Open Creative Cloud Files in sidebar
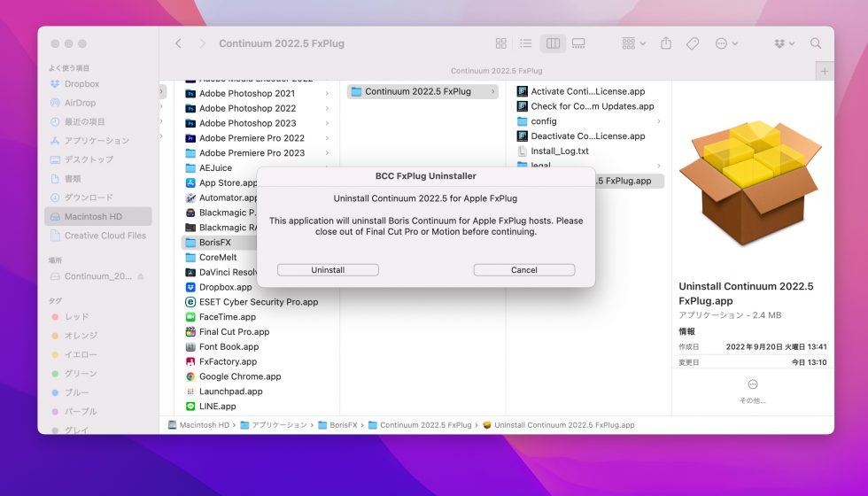 click(x=105, y=236)
